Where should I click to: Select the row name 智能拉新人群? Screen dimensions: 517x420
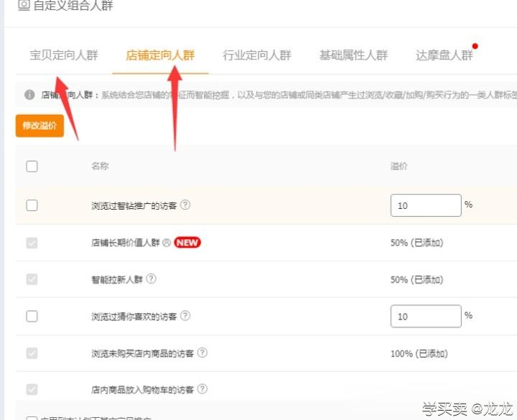click(x=117, y=280)
